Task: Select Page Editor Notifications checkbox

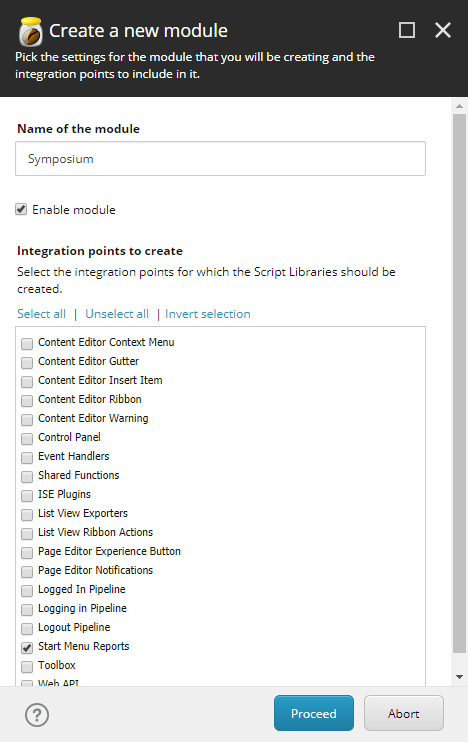Action: tap(27, 571)
